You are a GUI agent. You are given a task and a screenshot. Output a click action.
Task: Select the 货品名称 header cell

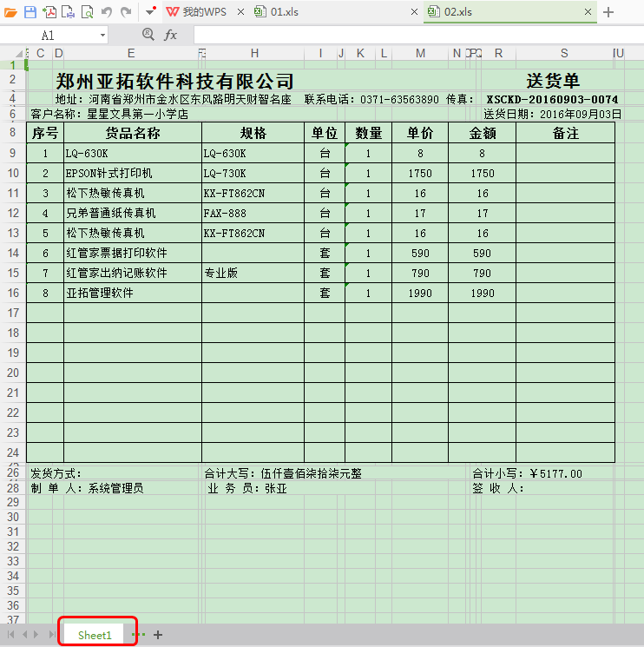click(133, 133)
